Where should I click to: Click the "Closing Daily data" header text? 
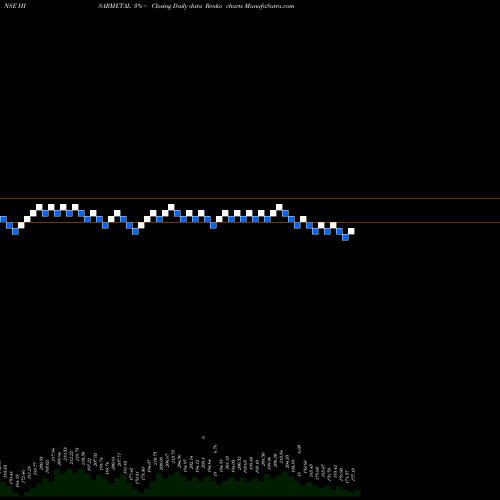(x=177, y=6)
